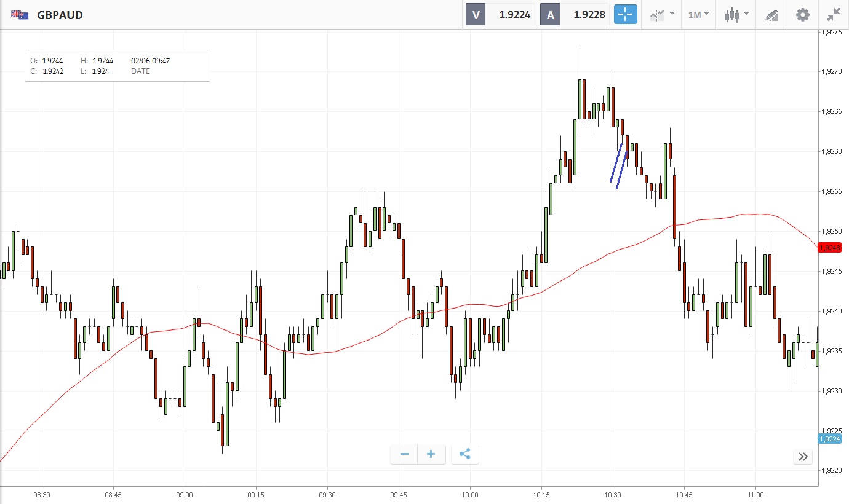Screen dimensions: 849x504
Task: Zoom in with the plus button
Action: pos(431,454)
